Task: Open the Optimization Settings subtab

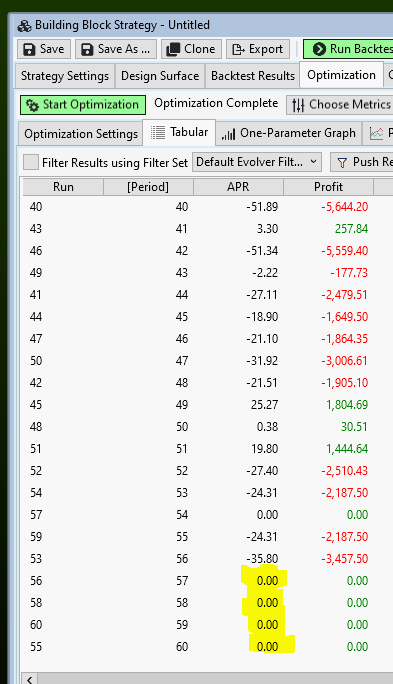Action: coord(81,133)
